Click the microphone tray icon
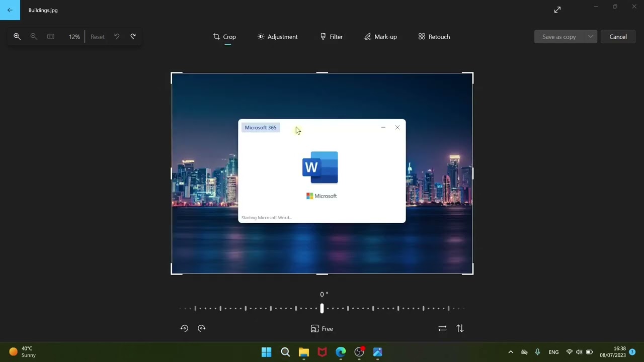Image resolution: width=644 pixels, height=362 pixels. [x=538, y=352]
